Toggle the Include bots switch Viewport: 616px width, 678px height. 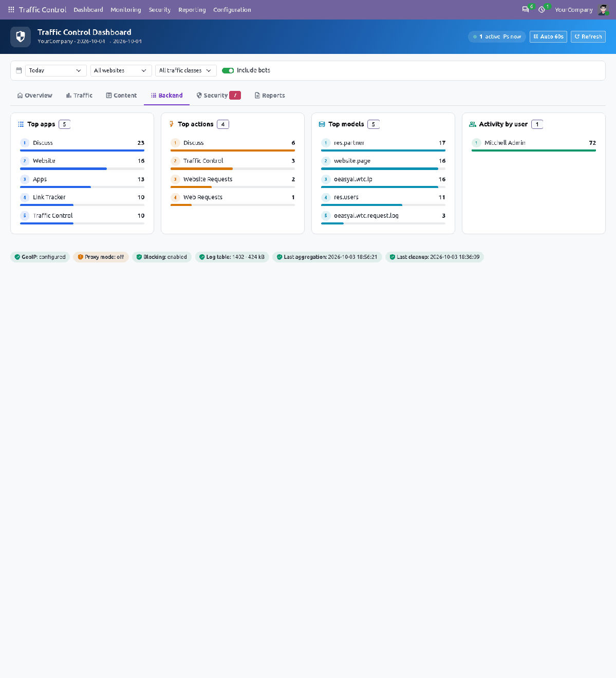[228, 70]
